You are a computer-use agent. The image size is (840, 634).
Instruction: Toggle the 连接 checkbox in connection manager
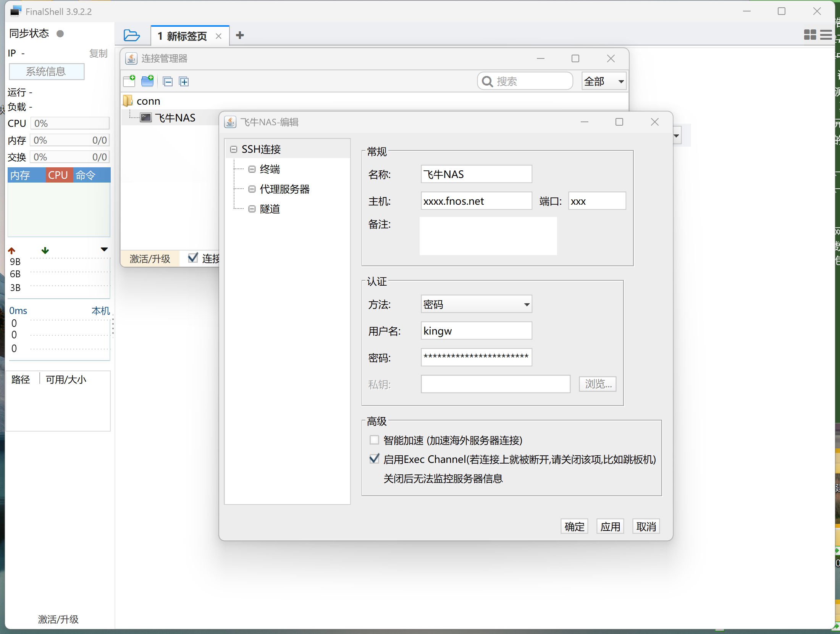coord(193,258)
